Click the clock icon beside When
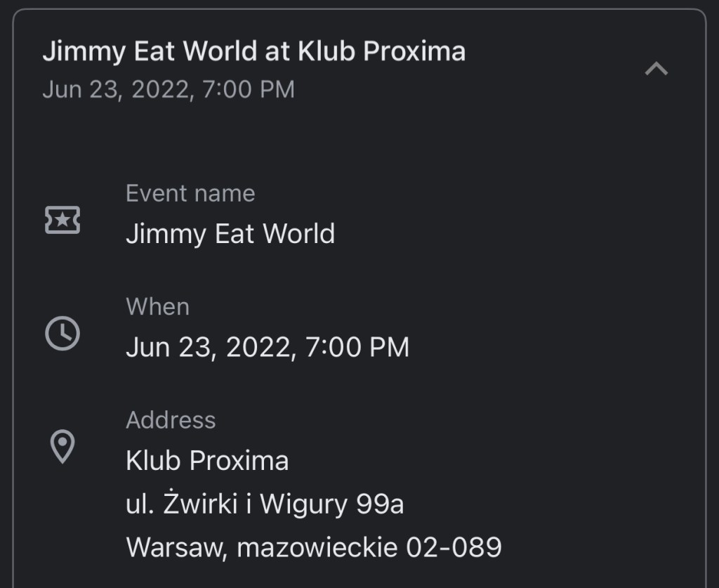 click(62, 333)
